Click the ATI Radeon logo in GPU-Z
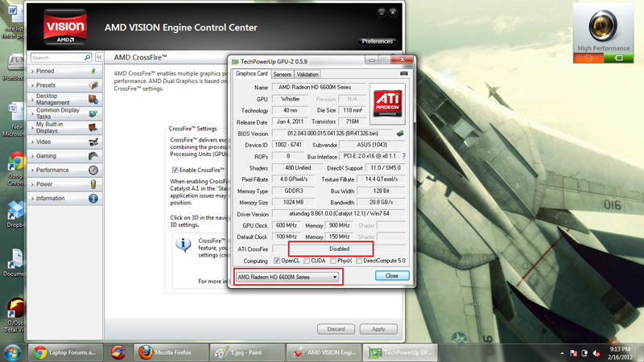The width and height of the screenshot is (644, 362). [x=387, y=104]
